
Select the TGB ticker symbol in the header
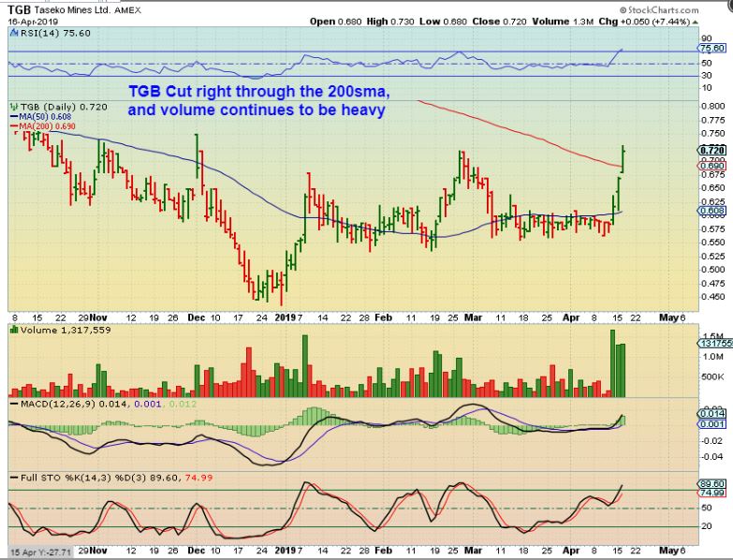point(20,9)
